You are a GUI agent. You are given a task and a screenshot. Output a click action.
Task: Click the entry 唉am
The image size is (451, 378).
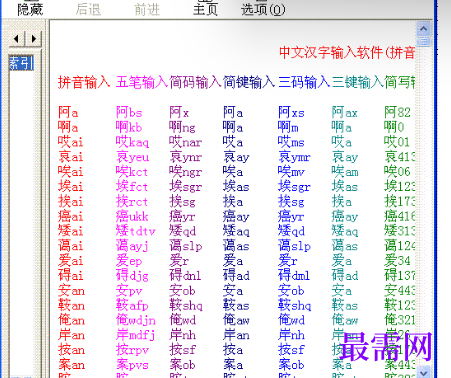(x=345, y=172)
